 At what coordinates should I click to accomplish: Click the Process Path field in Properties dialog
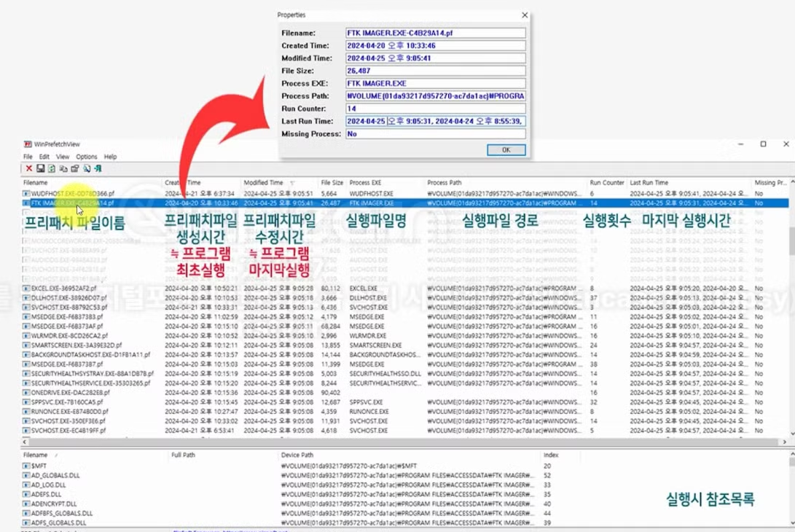click(x=436, y=96)
